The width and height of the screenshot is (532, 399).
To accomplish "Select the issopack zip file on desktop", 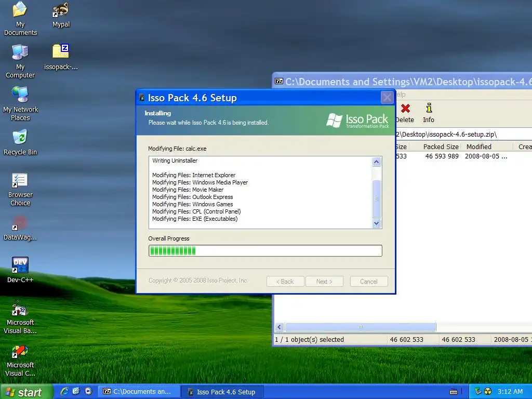I will pos(61,57).
